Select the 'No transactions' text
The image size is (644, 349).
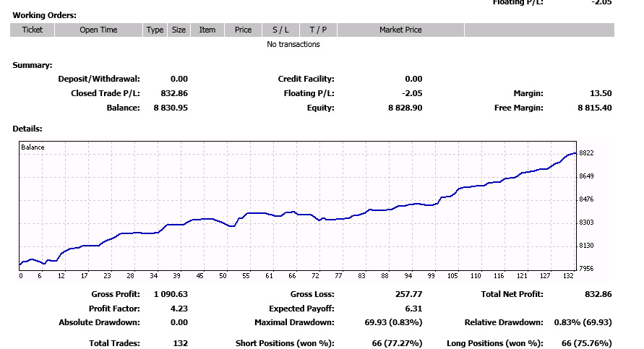[x=293, y=44]
